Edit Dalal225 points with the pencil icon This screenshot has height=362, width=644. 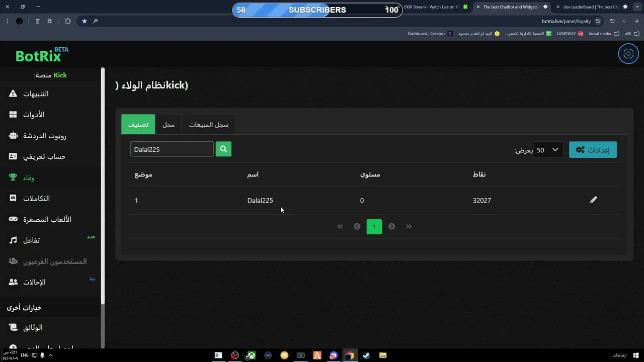(x=594, y=200)
